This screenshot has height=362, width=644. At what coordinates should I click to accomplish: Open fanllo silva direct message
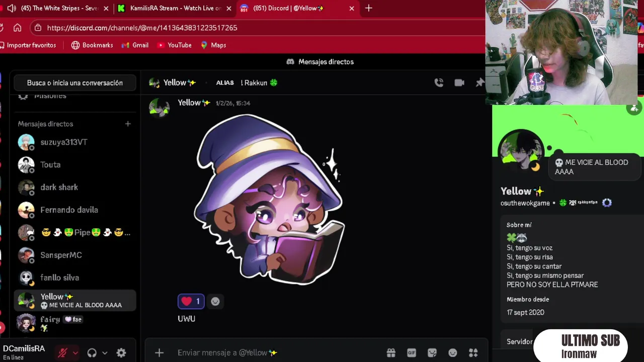[x=75, y=278]
